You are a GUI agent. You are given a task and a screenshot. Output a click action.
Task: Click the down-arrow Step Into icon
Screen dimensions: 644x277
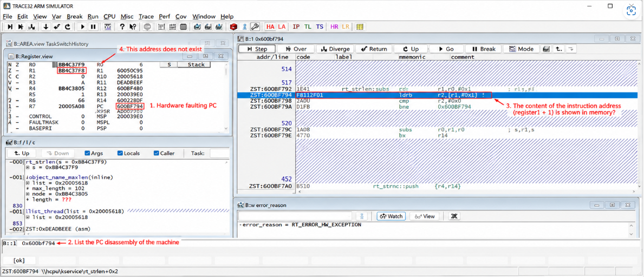tap(46, 27)
